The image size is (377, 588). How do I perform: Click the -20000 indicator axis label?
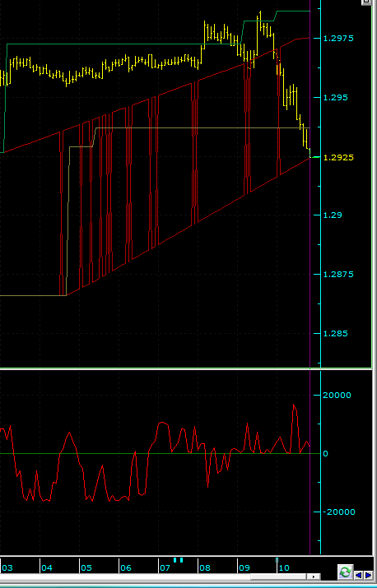tap(338, 512)
